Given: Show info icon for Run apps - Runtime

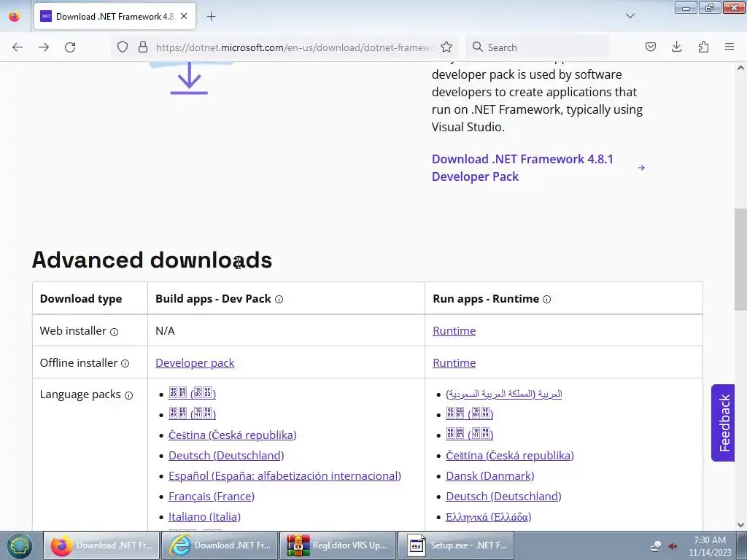Looking at the screenshot, I should pos(547,300).
